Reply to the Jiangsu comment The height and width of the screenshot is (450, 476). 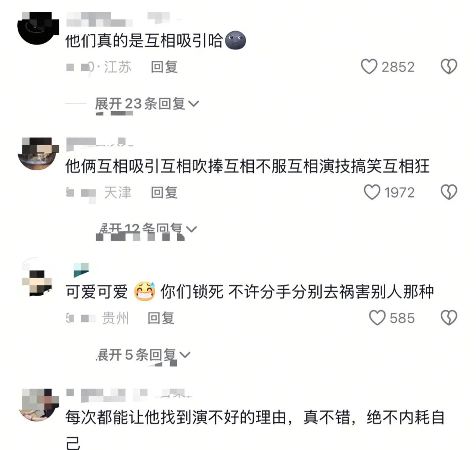pos(164,67)
